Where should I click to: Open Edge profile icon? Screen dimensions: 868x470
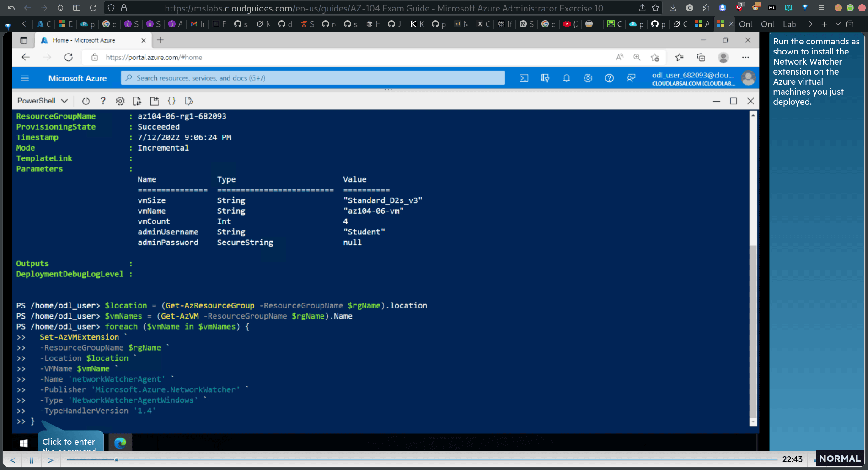[723, 57]
